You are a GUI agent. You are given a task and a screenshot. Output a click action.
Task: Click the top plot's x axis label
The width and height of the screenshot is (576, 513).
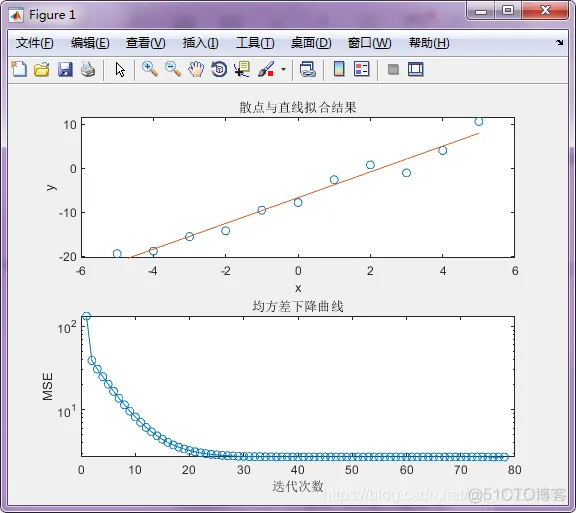click(x=298, y=288)
